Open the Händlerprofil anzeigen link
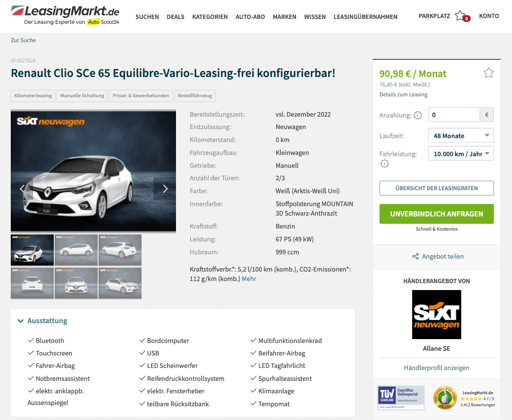512x420 pixels. (437, 368)
